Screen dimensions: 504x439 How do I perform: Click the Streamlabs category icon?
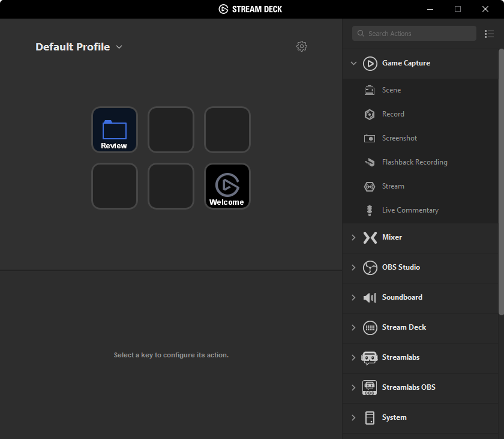370,358
